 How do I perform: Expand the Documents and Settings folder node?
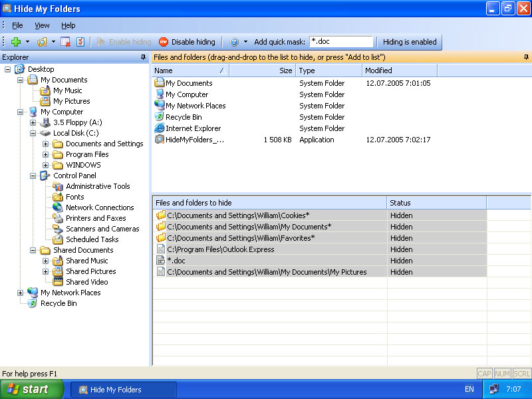pyautogui.click(x=45, y=144)
